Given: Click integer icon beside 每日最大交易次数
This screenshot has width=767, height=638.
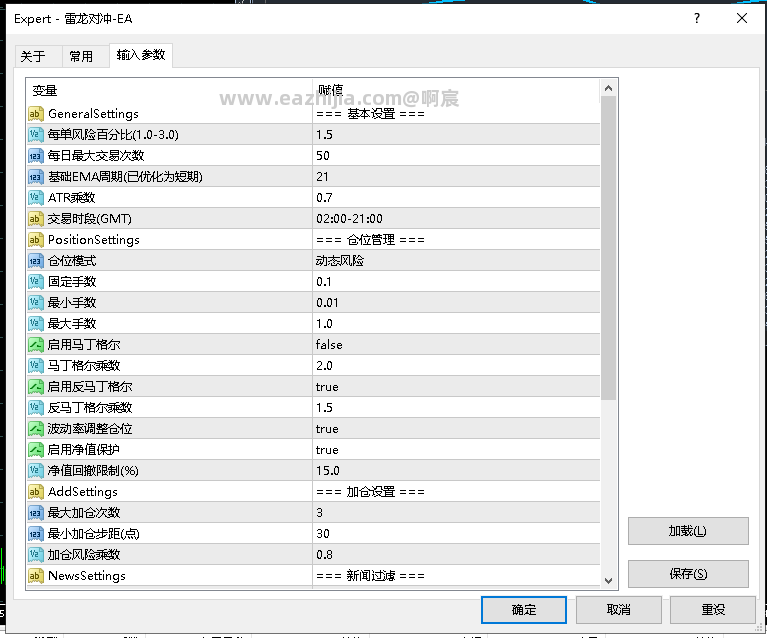Looking at the screenshot, I should pos(36,156).
